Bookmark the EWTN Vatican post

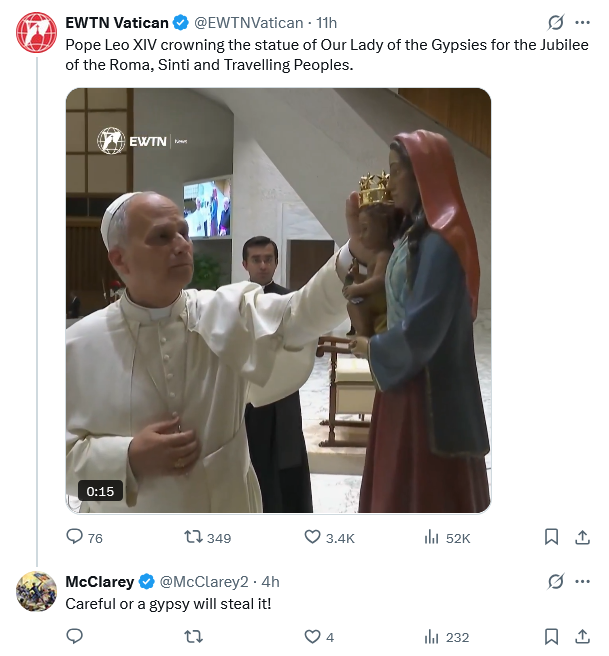coord(551,537)
